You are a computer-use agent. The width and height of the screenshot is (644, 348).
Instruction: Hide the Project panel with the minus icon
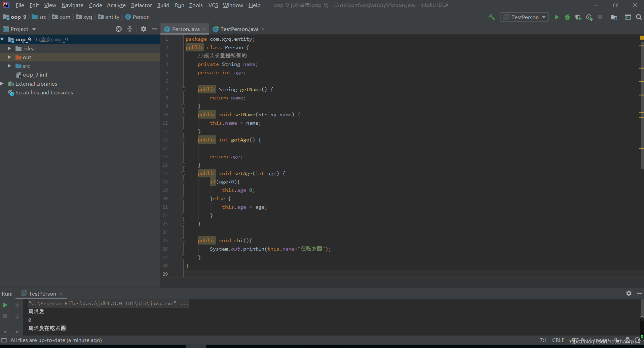pyautogui.click(x=155, y=29)
